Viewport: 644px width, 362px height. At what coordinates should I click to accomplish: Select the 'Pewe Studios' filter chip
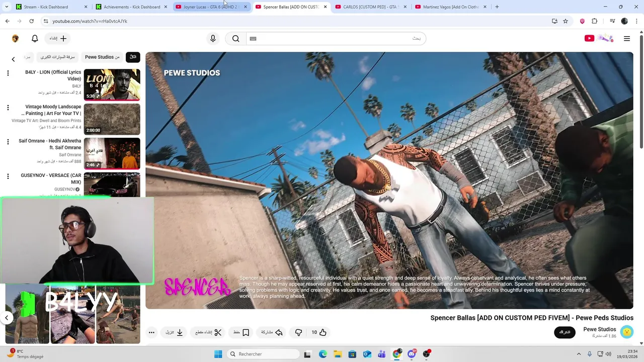click(x=102, y=57)
